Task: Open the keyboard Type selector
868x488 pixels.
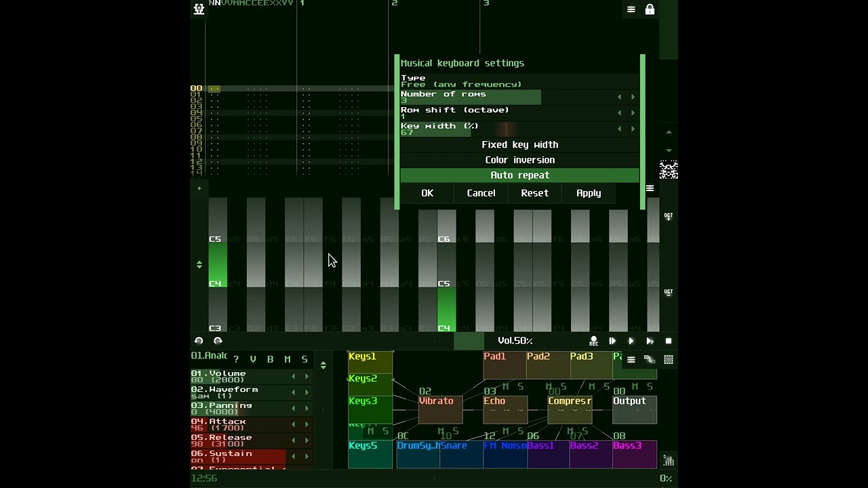Action: 519,81
